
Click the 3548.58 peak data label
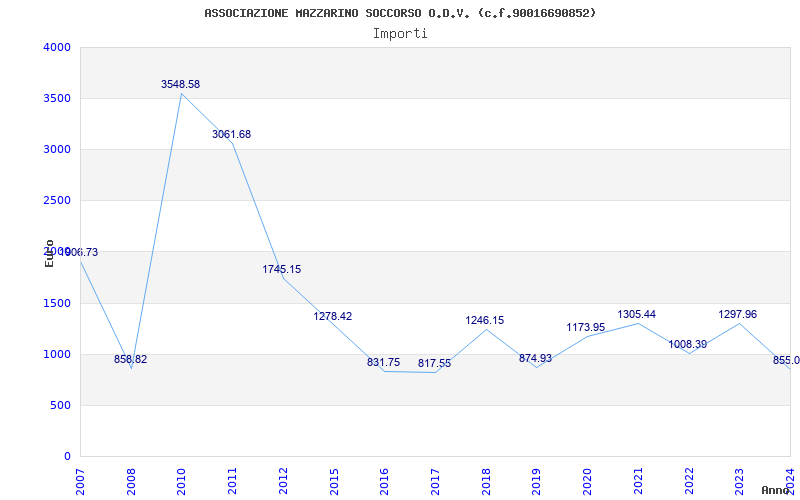180,85
